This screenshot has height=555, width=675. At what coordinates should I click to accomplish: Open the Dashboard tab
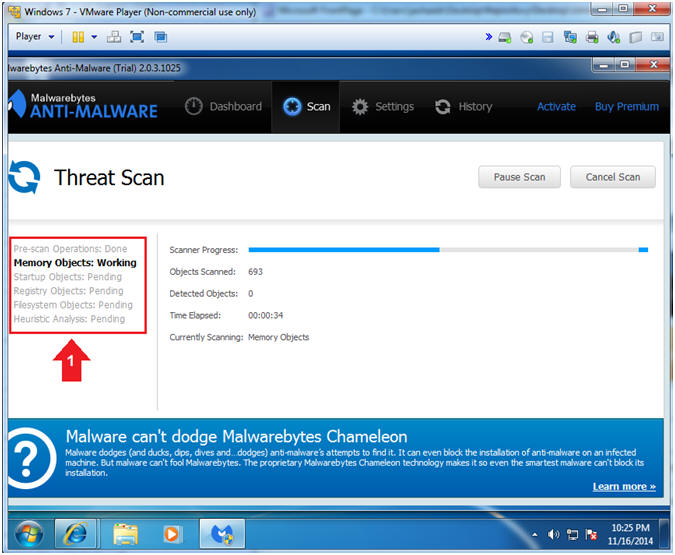pyautogui.click(x=223, y=107)
